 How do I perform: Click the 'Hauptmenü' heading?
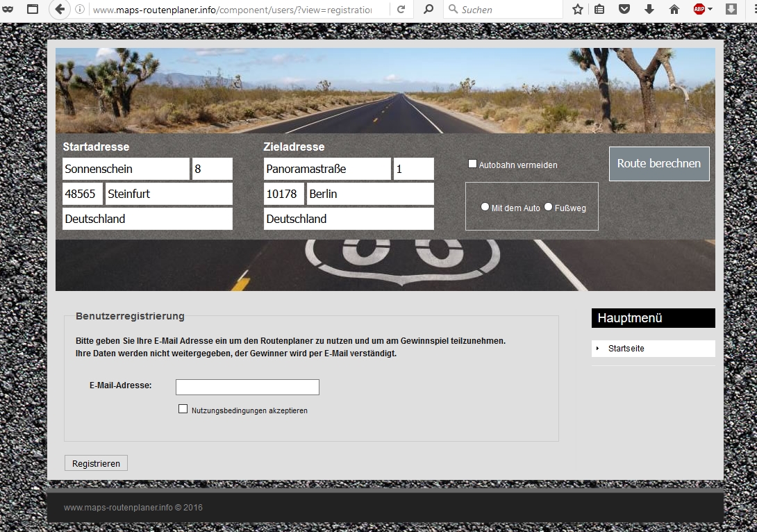point(629,318)
